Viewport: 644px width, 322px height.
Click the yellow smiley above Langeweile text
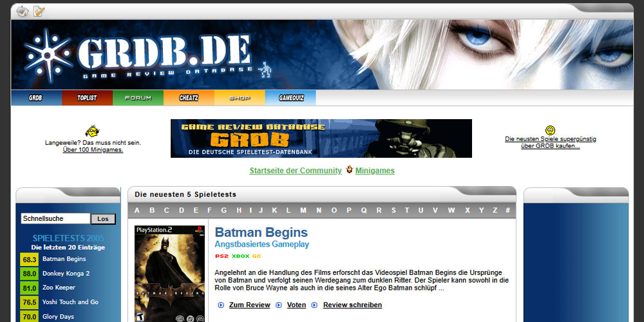[x=92, y=131]
